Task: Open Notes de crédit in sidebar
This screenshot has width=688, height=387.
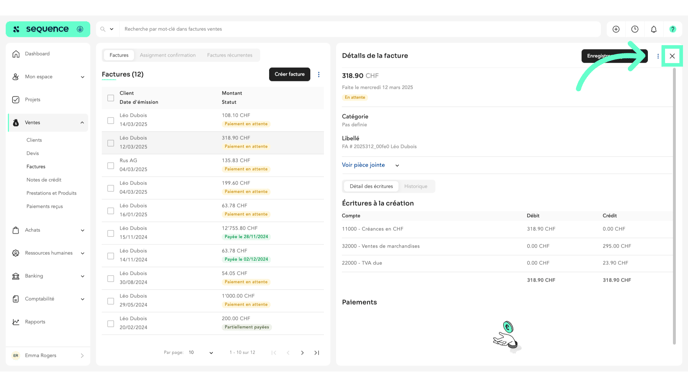Action: click(44, 180)
